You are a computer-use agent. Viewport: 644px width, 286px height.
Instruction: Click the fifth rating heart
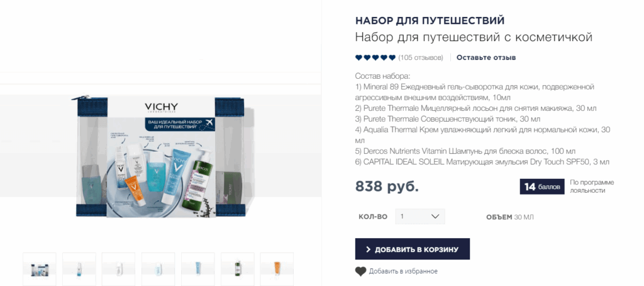(392, 57)
